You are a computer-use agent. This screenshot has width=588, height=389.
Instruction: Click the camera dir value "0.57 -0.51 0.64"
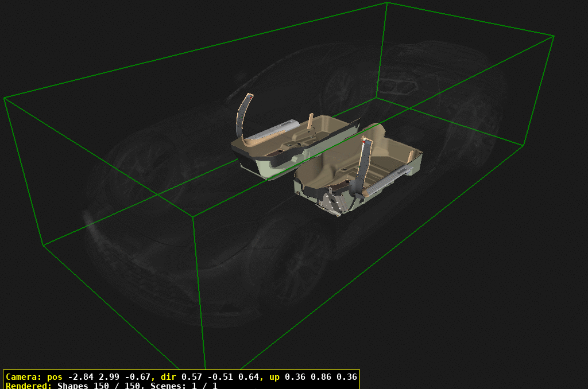click(220, 376)
